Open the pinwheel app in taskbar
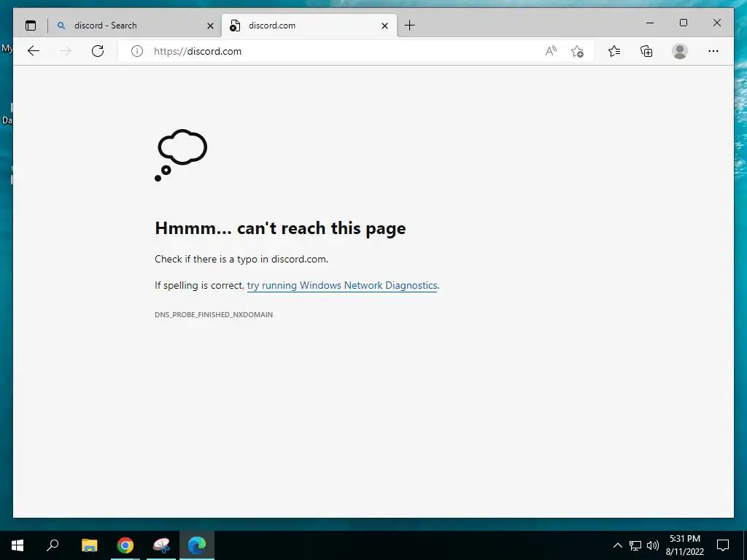 point(161,545)
